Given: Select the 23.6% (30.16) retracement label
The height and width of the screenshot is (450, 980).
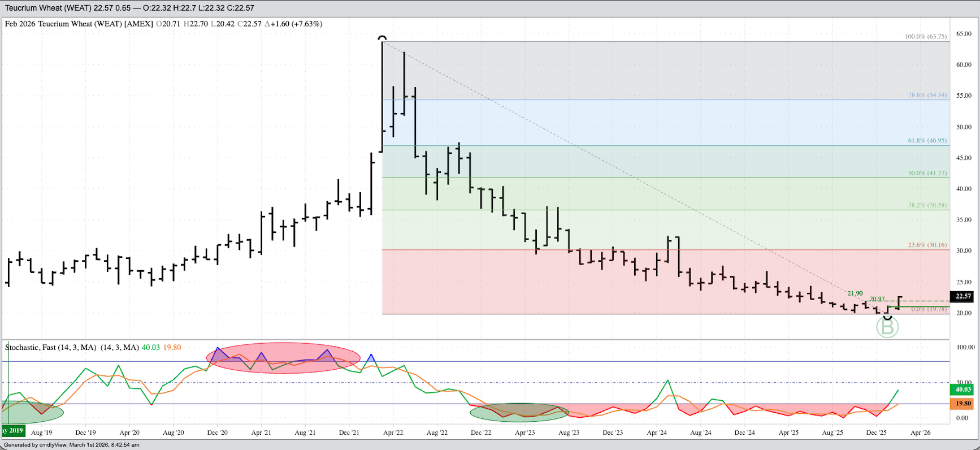Looking at the screenshot, I should click(x=927, y=245).
